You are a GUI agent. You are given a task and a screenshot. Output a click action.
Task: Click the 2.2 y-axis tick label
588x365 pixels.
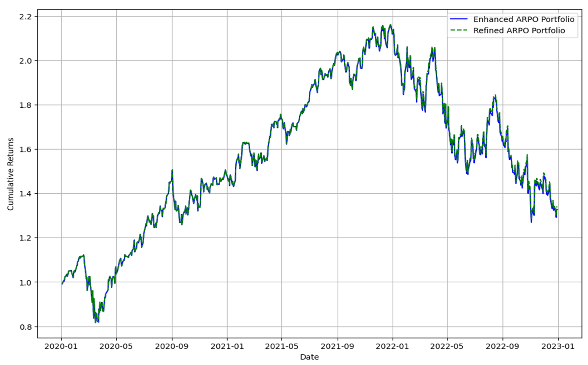[x=26, y=17]
